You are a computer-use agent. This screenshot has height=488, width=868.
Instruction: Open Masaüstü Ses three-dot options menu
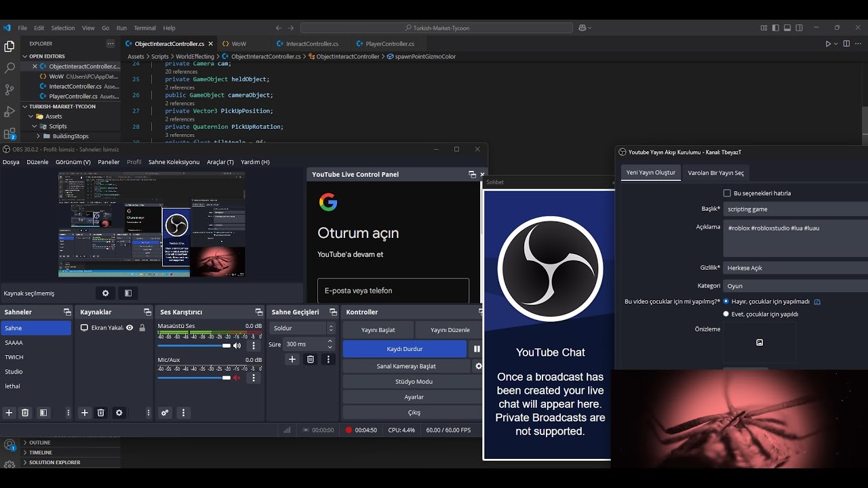[x=254, y=346]
